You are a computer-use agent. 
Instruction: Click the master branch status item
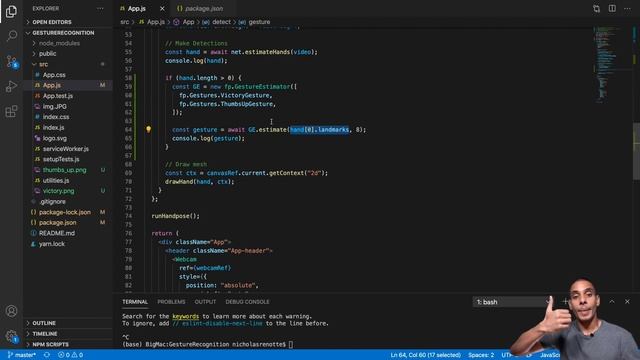point(22,355)
